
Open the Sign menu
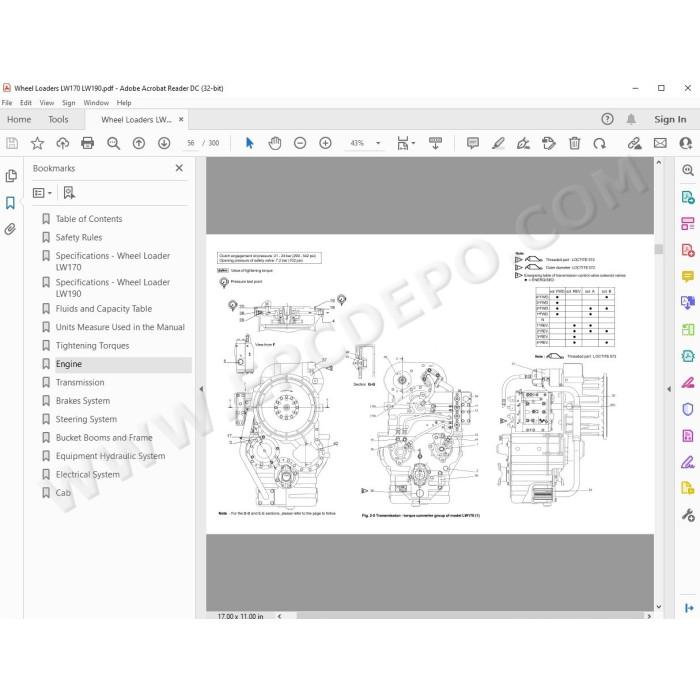point(69,103)
